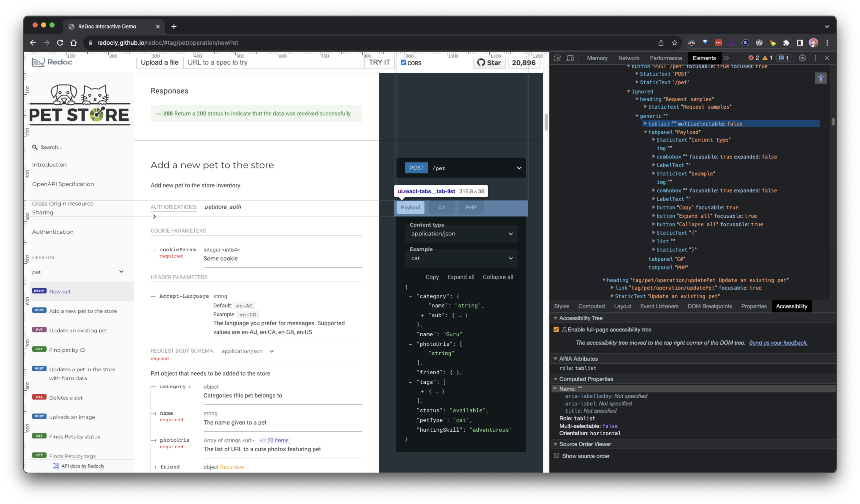
Task: Focus the sidebar Search field
Action: tap(79, 147)
